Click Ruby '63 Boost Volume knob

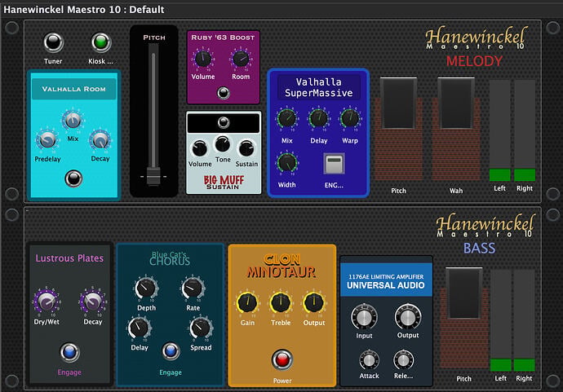tap(203, 59)
